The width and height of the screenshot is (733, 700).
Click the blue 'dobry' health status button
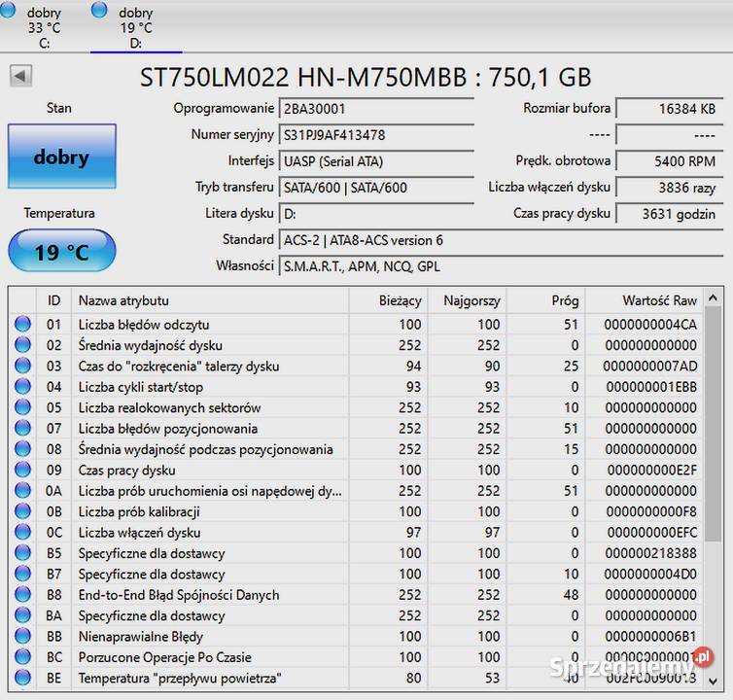tap(61, 157)
